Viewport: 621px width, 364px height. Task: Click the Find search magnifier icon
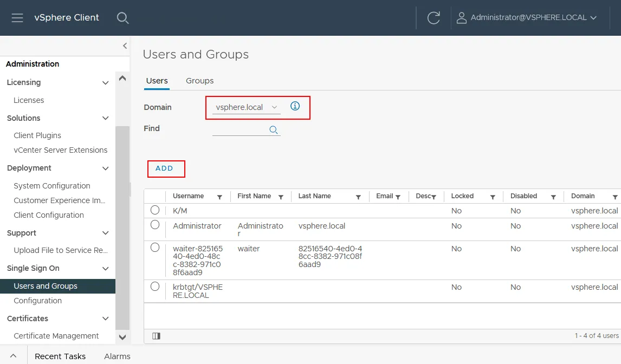point(274,129)
